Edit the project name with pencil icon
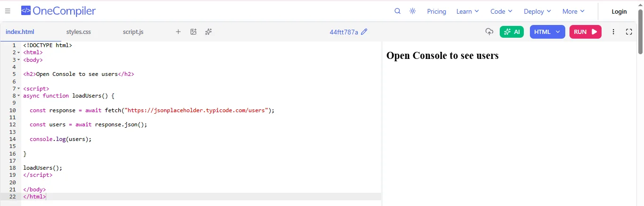The height and width of the screenshot is (206, 644). [364, 32]
